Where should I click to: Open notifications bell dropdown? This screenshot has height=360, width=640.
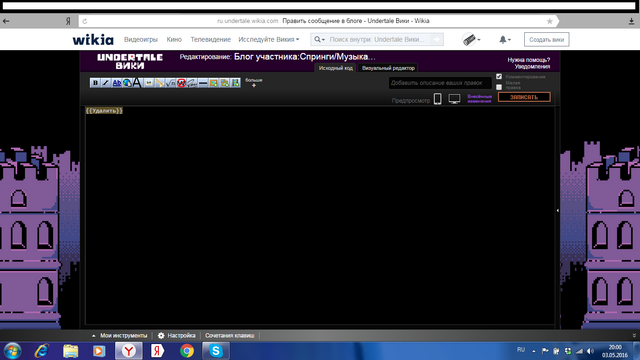(505, 40)
